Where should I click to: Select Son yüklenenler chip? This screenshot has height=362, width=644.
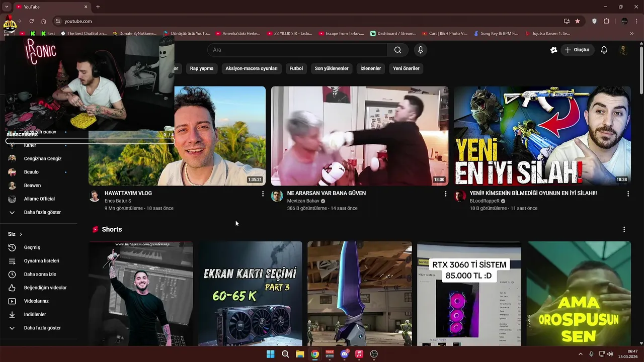point(332,68)
